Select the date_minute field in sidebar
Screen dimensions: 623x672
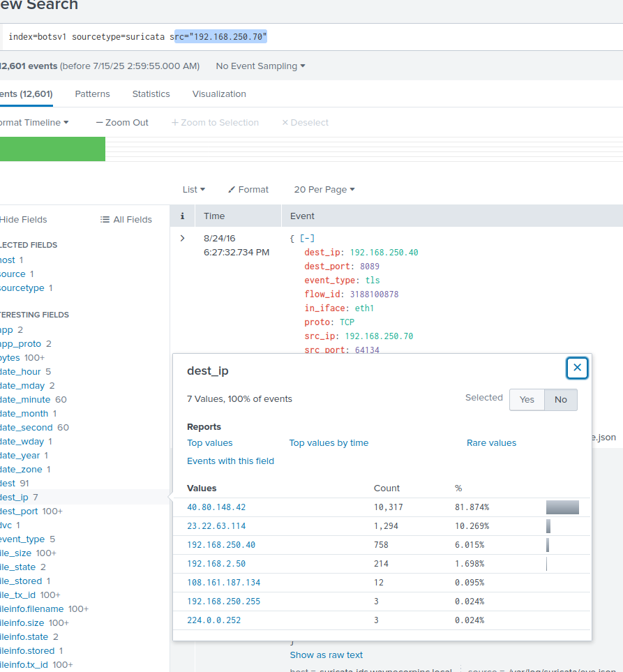25,399
